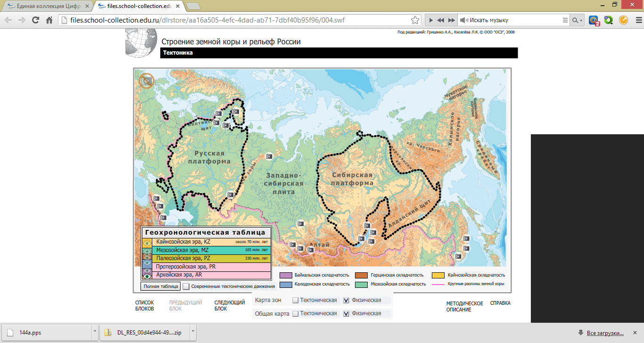644x343 pixels.
Task: Click the Полная таблица button
Action: 160,286
